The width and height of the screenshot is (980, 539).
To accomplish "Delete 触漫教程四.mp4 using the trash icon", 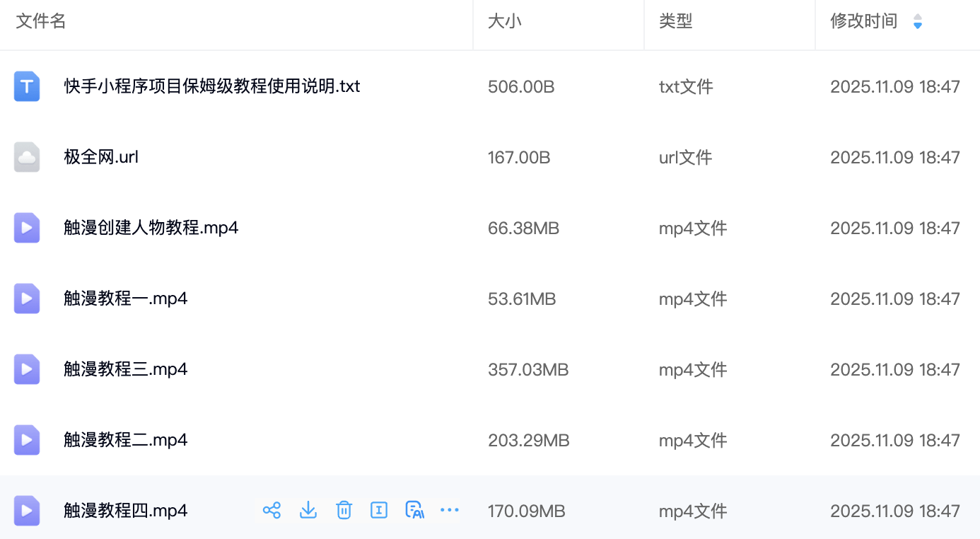I will pyautogui.click(x=344, y=510).
